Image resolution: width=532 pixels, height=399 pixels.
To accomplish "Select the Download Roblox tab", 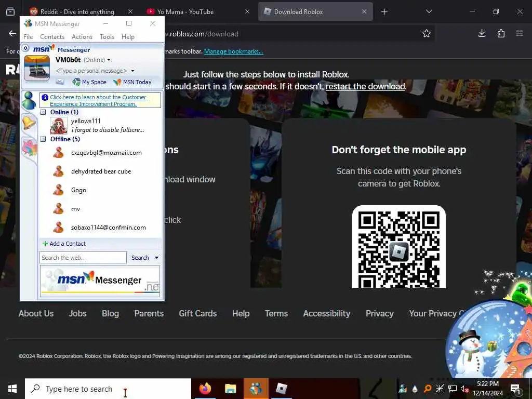I will [x=315, y=11].
